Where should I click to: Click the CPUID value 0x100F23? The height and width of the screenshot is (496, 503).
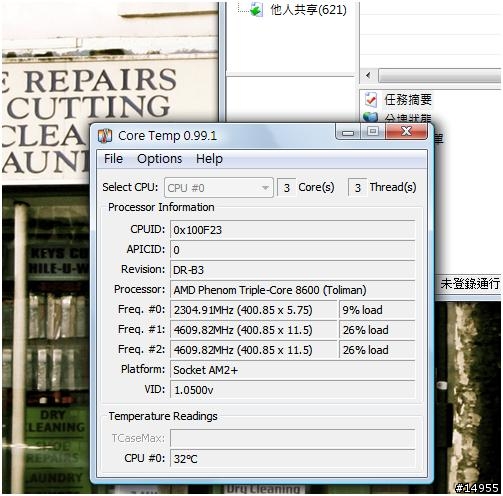click(292, 230)
